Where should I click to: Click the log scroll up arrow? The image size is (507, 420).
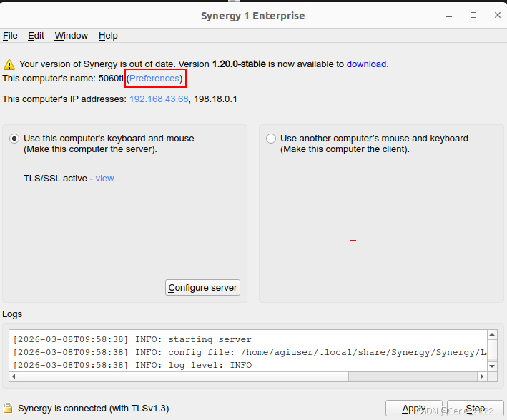(x=492, y=335)
